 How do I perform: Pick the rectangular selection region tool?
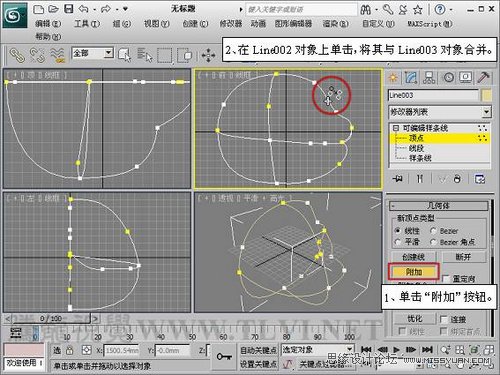165,55
